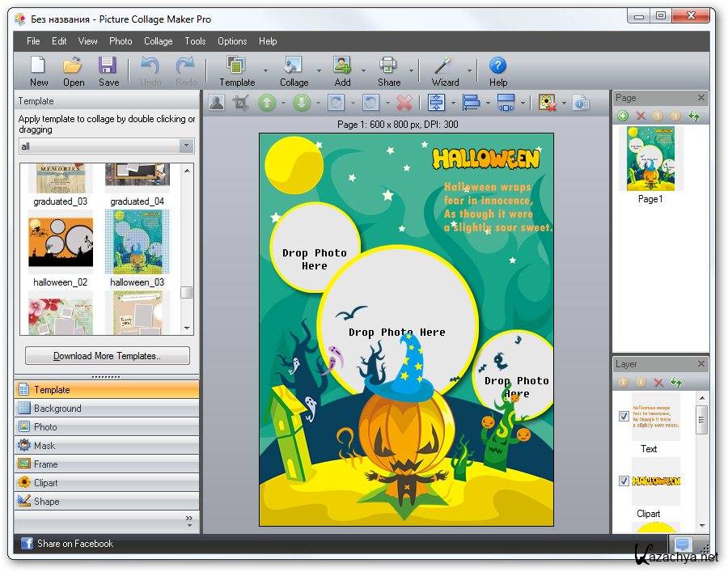The image size is (728, 572).
Task: Click the Share printer icon
Action: coord(388,66)
